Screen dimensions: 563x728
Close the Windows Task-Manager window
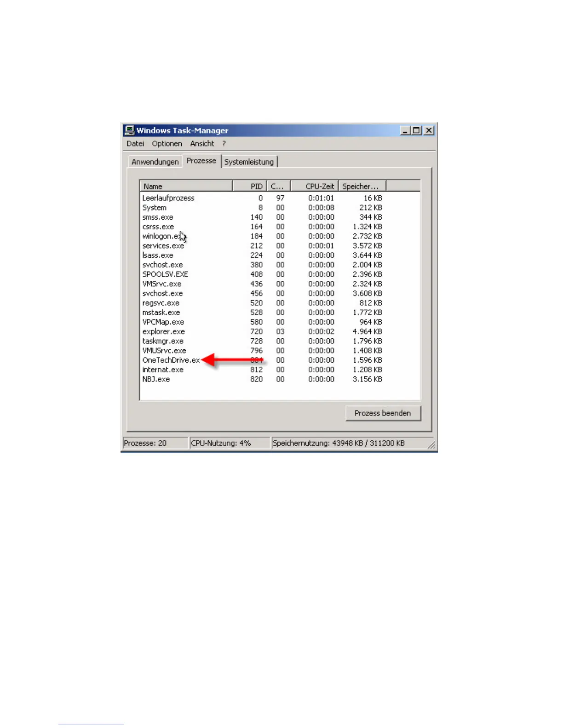[429, 131]
